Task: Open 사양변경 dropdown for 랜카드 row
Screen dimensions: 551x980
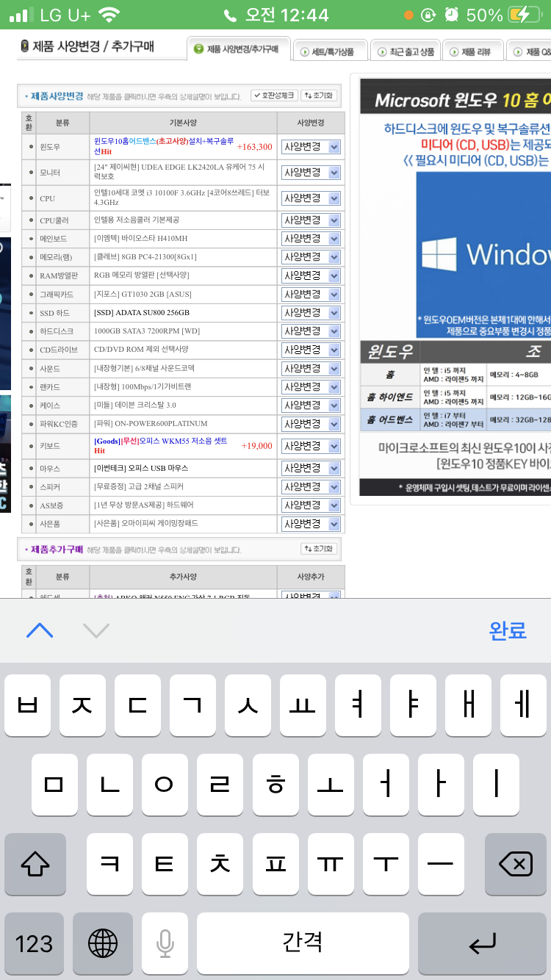Action: pyautogui.click(x=311, y=387)
